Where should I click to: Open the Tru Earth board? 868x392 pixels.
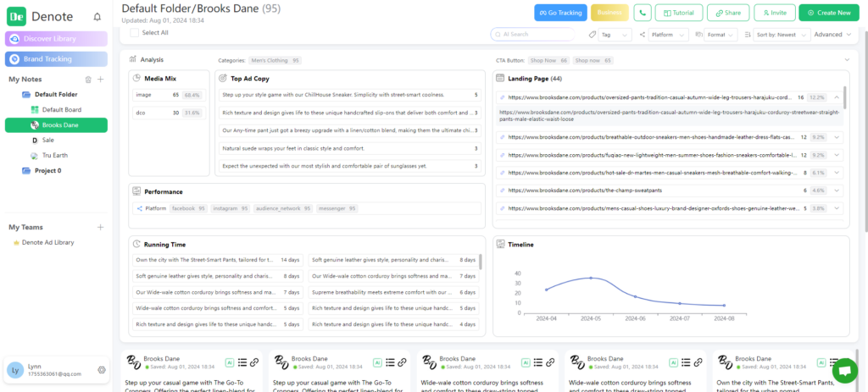click(55, 156)
